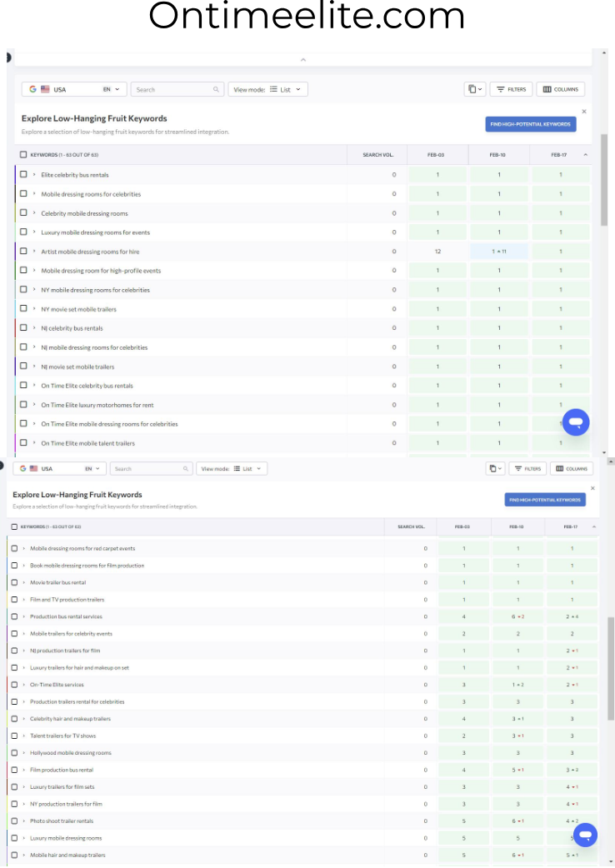Click upper FILTERS button
This screenshot has height=868, width=615.
click(x=512, y=89)
